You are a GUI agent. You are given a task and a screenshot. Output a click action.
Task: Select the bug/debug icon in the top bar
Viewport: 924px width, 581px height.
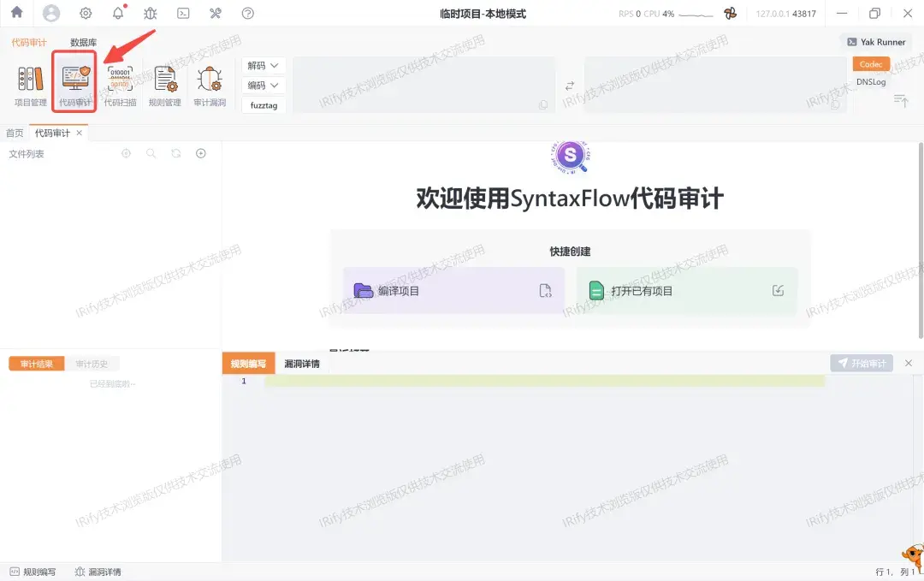pyautogui.click(x=151, y=13)
